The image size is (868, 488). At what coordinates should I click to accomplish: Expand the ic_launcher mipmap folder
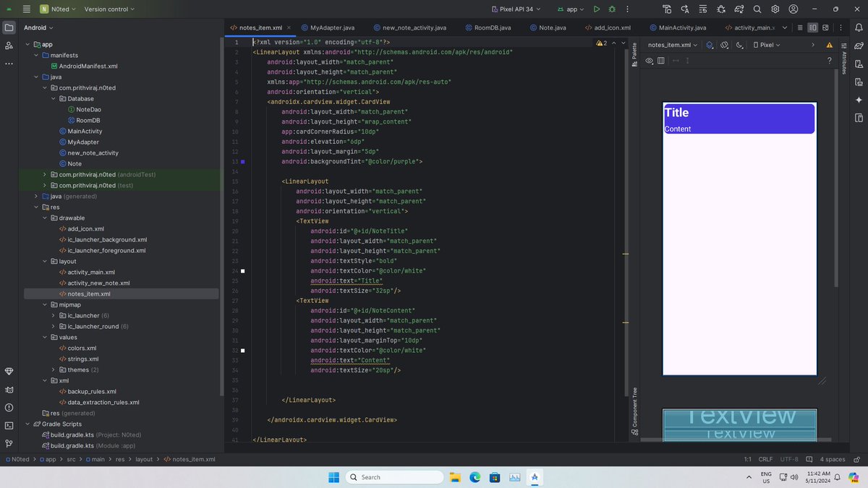coord(54,315)
